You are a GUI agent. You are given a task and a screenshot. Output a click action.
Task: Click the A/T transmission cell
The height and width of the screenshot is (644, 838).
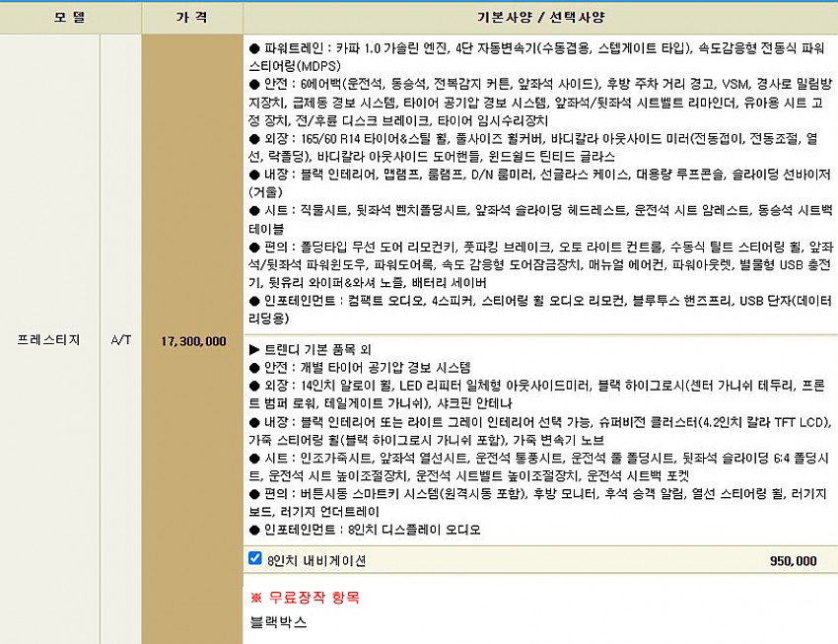pyautogui.click(x=121, y=340)
